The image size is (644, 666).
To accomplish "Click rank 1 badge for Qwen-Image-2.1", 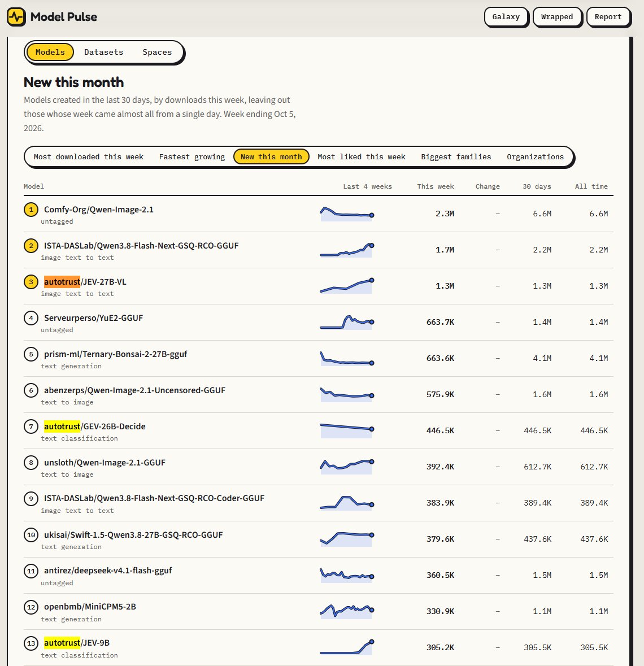I will point(31,210).
